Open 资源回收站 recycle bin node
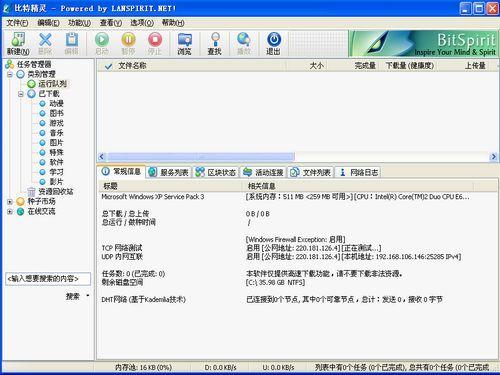This screenshot has height=375, width=500. tap(56, 192)
